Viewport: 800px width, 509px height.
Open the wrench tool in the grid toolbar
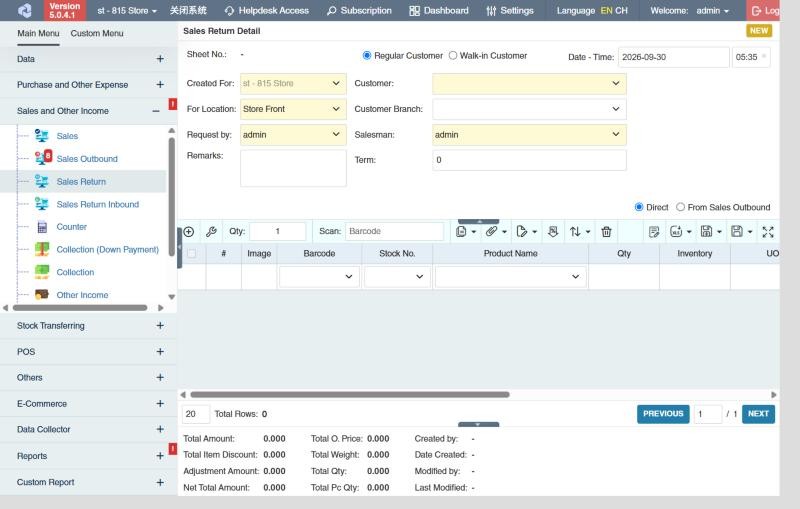[211, 232]
